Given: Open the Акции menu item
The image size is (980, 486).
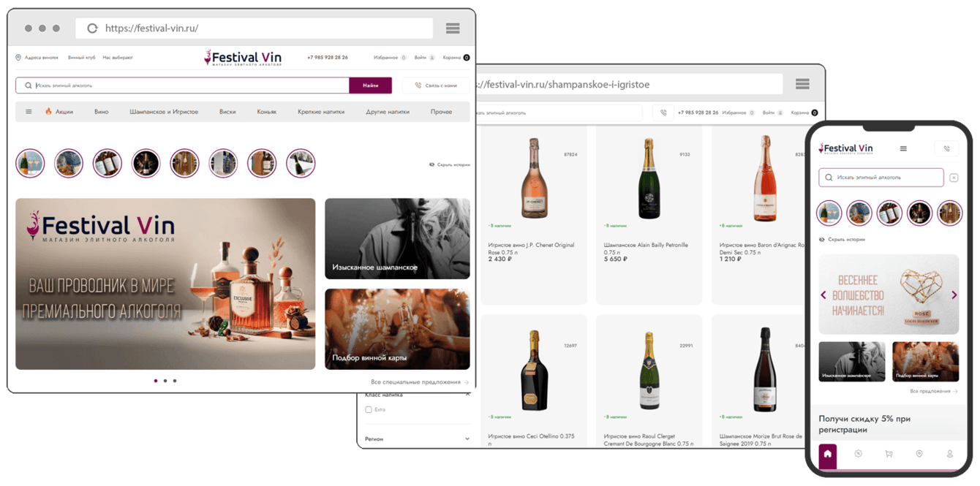Looking at the screenshot, I should tap(59, 112).
